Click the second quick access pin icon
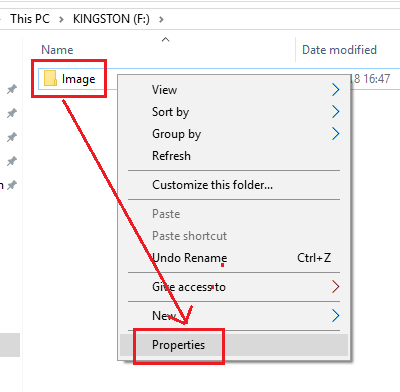The height and width of the screenshot is (392, 400). (12, 113)
